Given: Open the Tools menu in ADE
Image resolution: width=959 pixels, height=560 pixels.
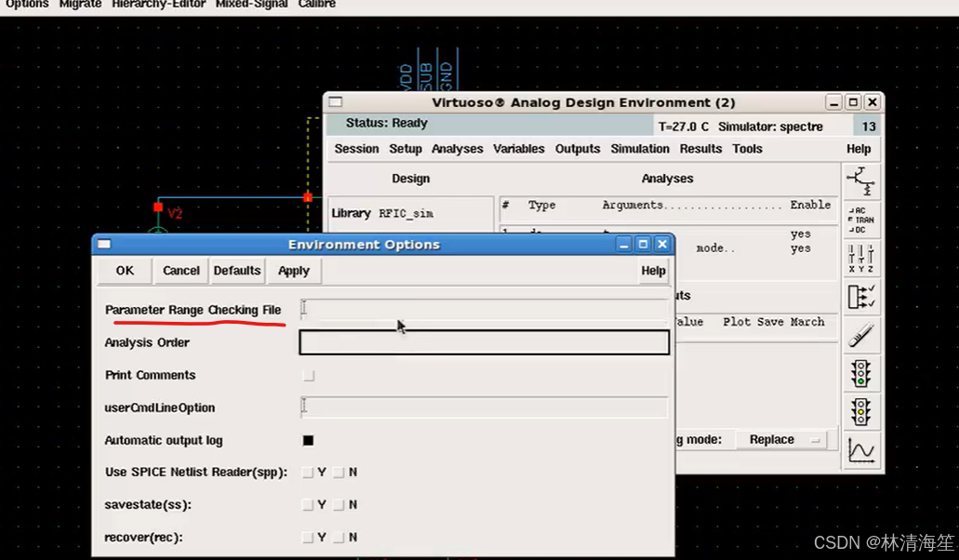Looking at the screenshot, I should point(747,149).
